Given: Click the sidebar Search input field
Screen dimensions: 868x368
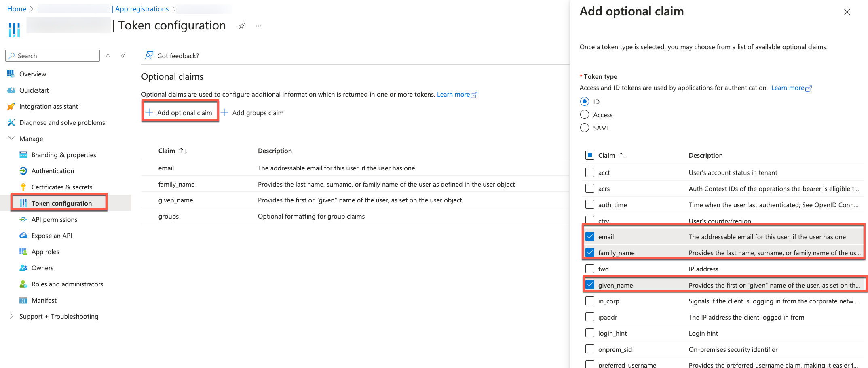Looking at the screenshot, I should coord(57,56).
